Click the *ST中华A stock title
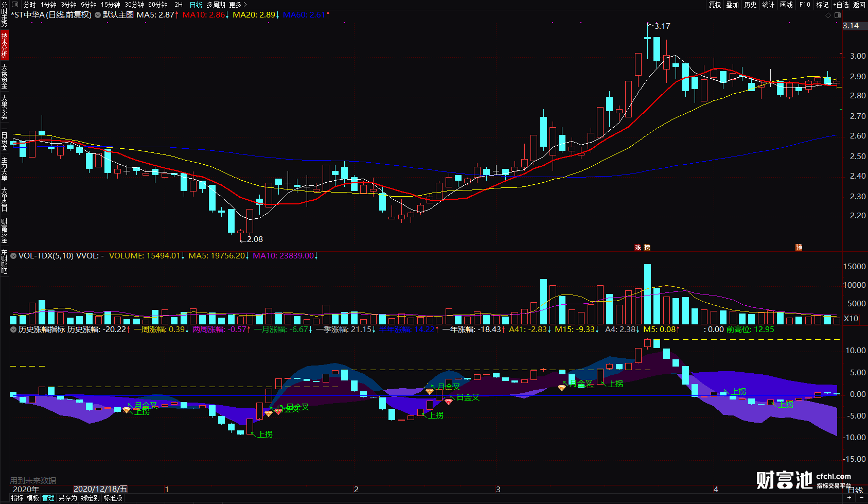This screenshot has width=868, height=504. pyautogui.click(x=28, y=15)
